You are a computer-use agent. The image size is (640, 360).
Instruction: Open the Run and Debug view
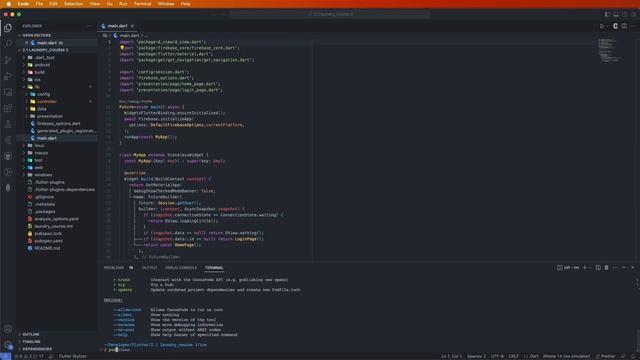tap(8, 76)
